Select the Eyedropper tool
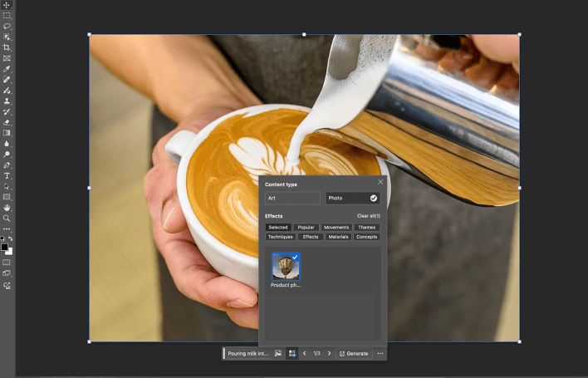 point(7,69)
